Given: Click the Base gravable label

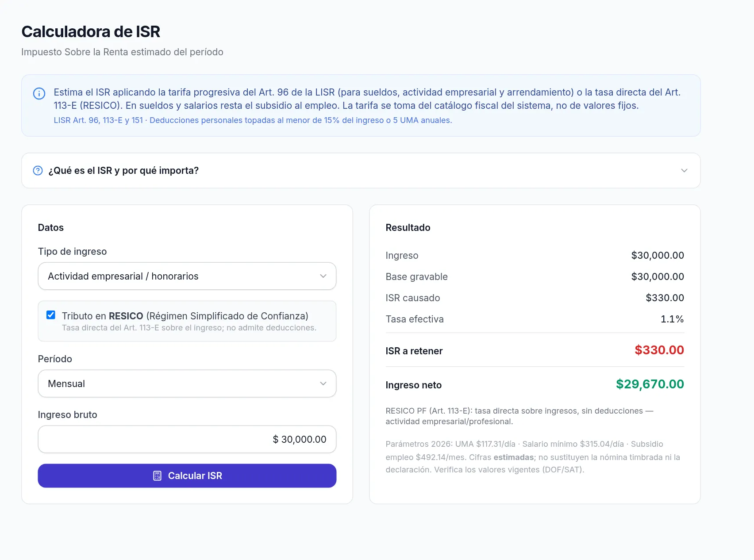Looking at the screenshot, I should pyautogui.click(x=416, y=276).
